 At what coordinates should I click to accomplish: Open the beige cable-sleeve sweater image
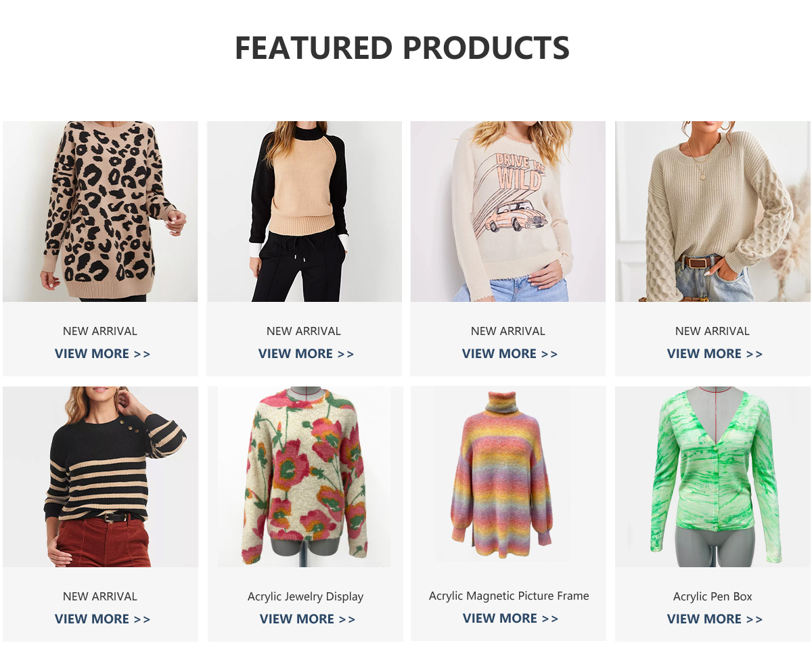pos(713,211)
